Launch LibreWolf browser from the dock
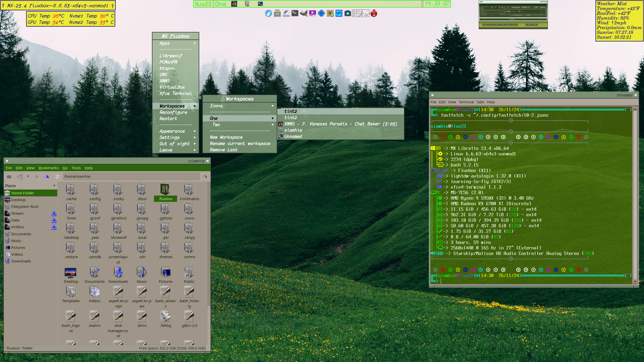The width and height of the screenshot is (644, 362). click(268, 13)
